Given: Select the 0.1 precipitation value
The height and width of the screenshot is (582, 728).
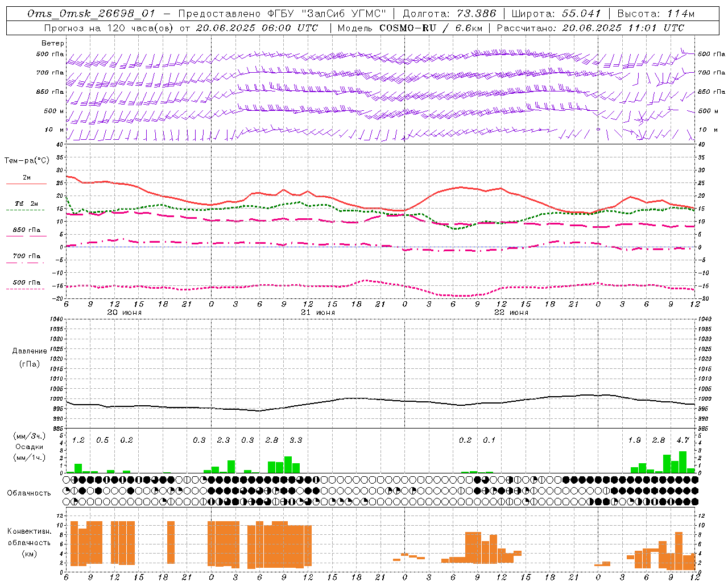Looking at the screenshot, I should click(x=489, y=440).
